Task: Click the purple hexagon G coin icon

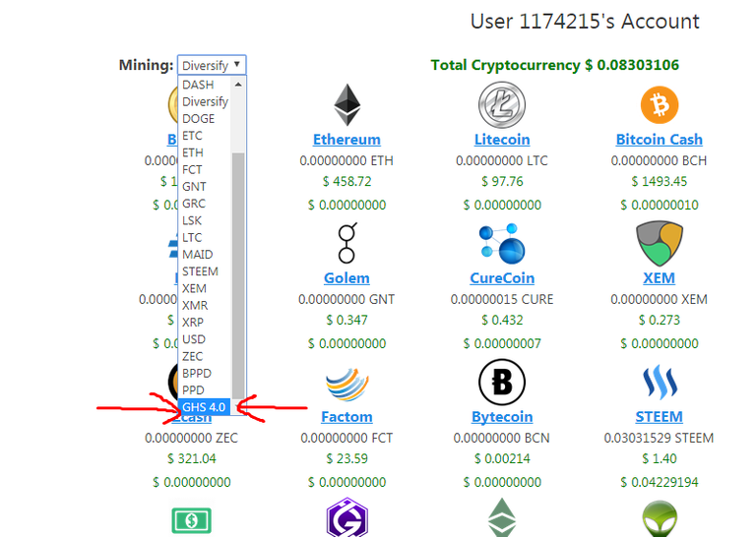Action: coord(347,518)
